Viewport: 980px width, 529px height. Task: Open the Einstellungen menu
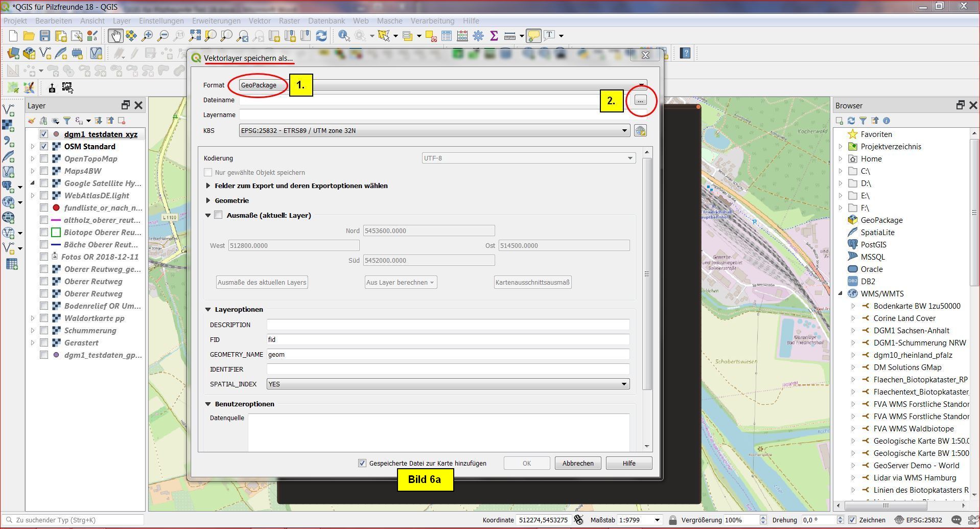(161, 21)
